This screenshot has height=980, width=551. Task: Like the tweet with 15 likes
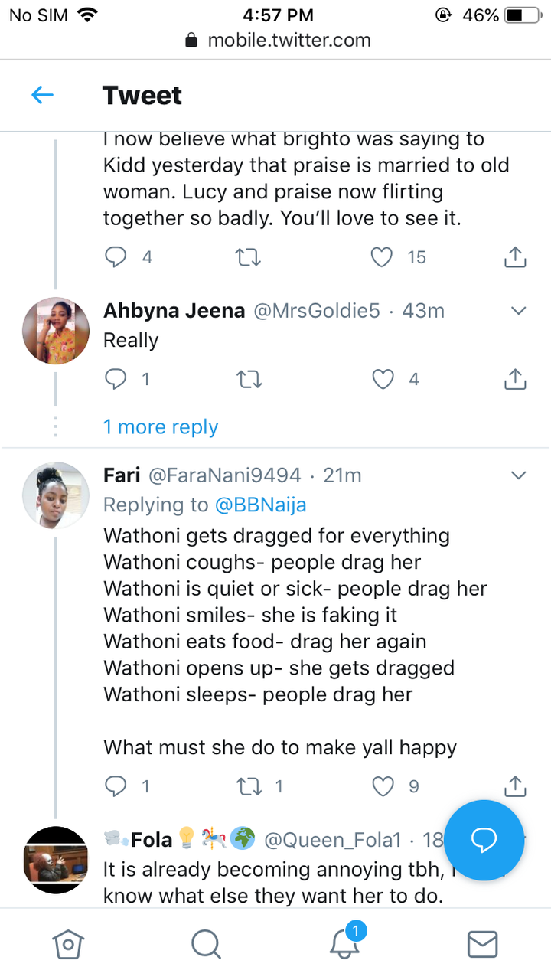382,257
